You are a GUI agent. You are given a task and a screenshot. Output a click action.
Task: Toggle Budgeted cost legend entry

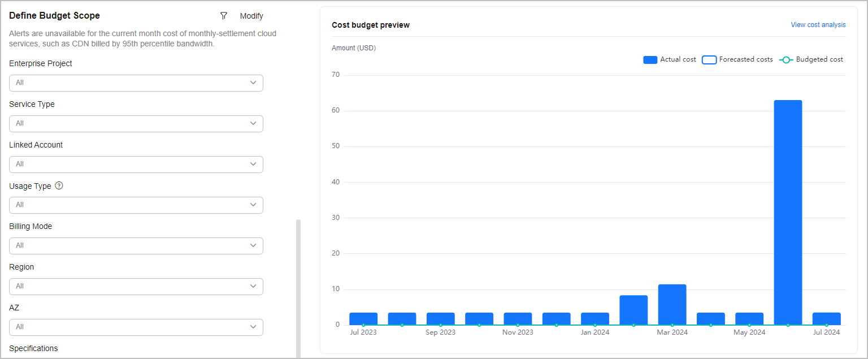point(811,59)
